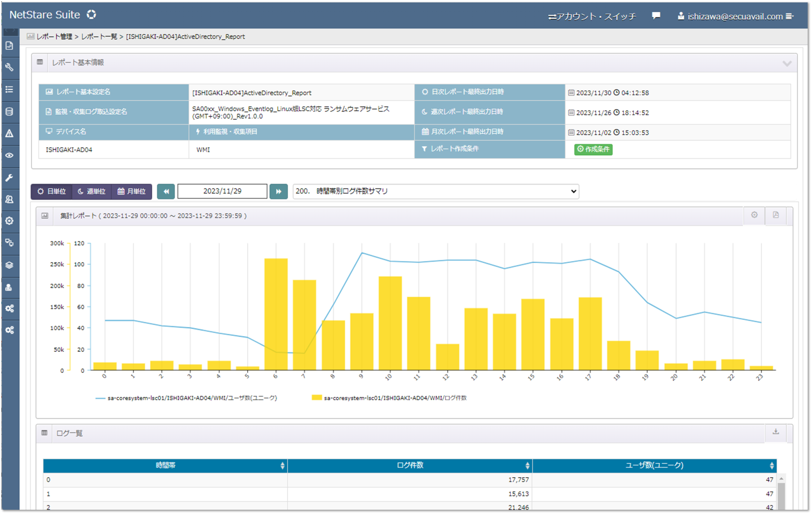This screenshot has width=812, height=514.
Task: Open the users group sidebar icon
Action: pos(9,199)
